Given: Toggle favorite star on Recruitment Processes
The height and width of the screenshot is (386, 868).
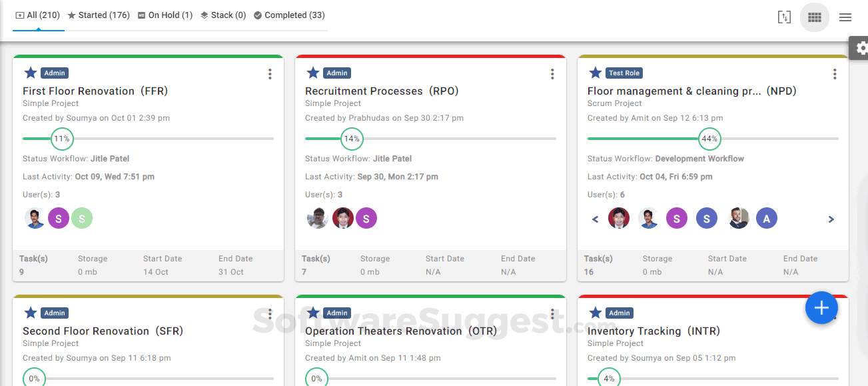Looking at the screenshot, I should [313, 73].
